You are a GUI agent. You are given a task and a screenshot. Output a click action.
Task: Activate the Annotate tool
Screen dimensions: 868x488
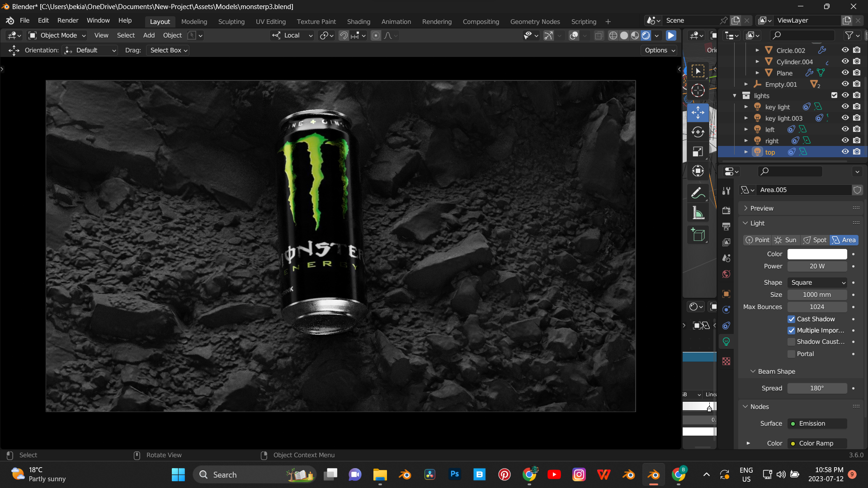coord(698,192)
